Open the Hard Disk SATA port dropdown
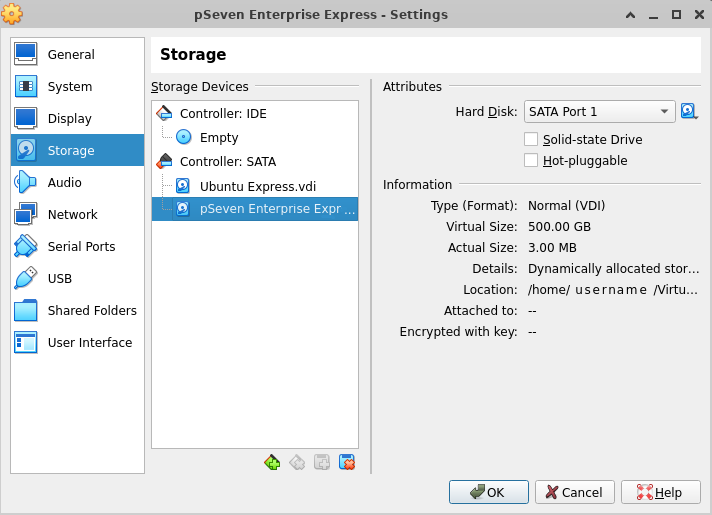Image resolution: width=712 pixels, height=515 pixels. click(599, 111)
